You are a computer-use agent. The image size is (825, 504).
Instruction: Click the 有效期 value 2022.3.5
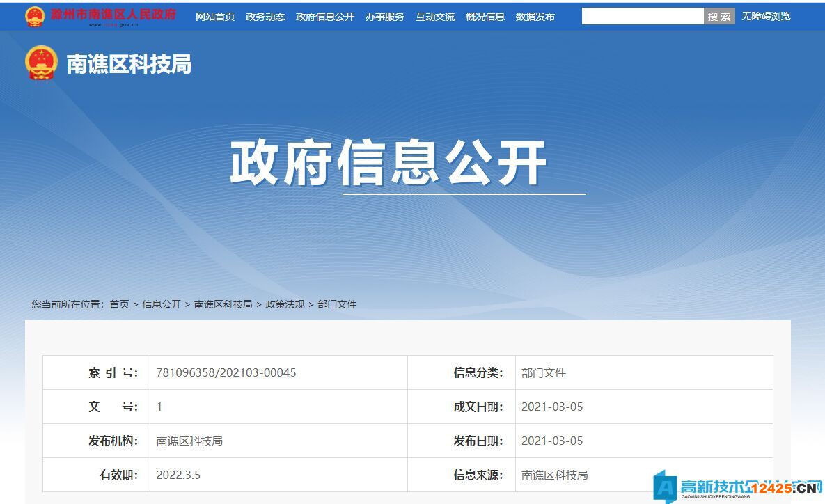(178, 475)
